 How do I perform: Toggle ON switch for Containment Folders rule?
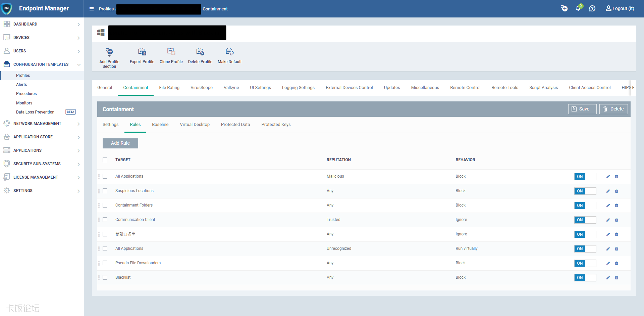pyautogui.click(x=585, y=206)
